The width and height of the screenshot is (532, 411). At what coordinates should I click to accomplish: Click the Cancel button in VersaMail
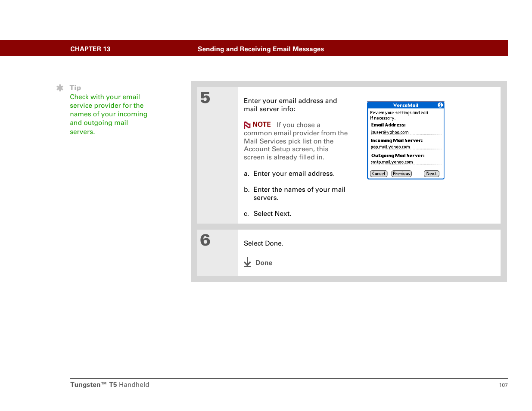tap(378, 174)
